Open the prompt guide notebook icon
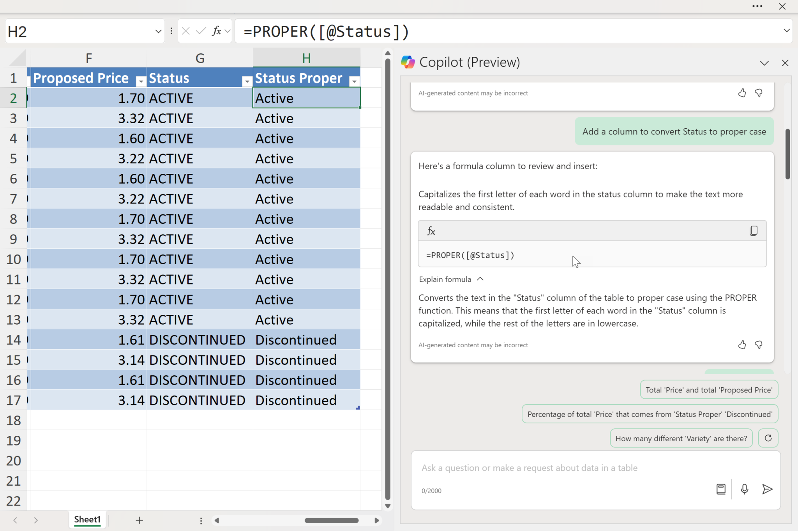798x532 pixels. click(721, 489)
